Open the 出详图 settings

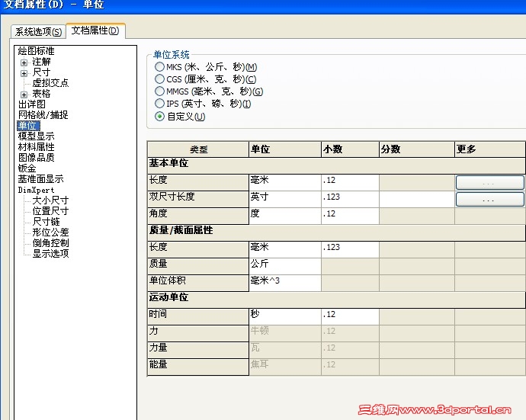point(32,104)
